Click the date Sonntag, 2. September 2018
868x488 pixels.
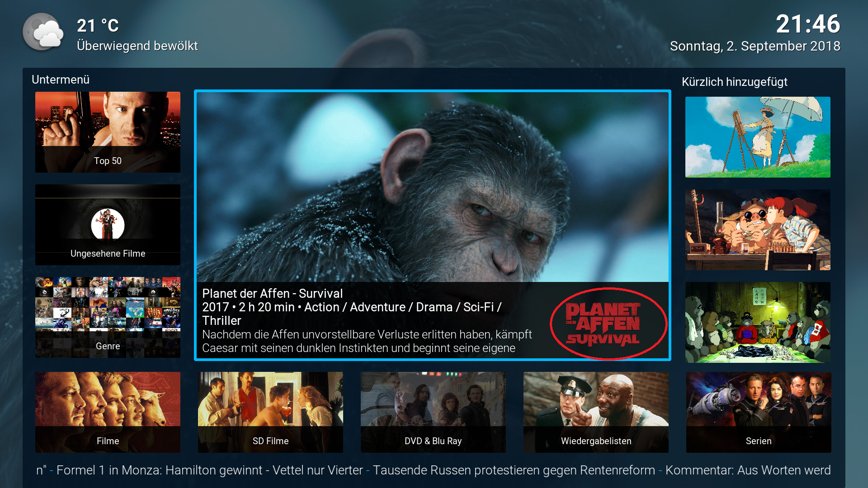(755, 46)
